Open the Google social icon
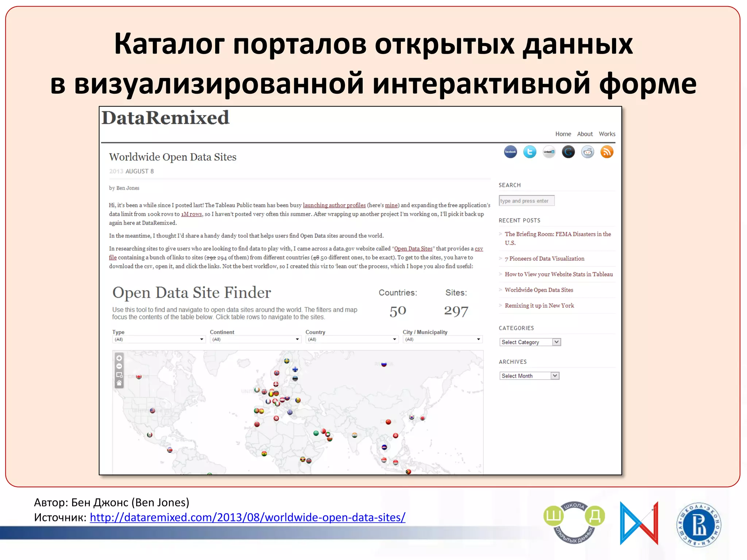The width and height of the screenshot is (747, 560). tap(568, 152)
